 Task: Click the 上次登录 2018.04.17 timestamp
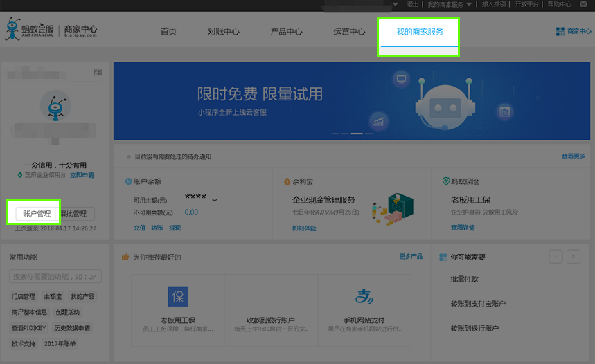tap(55, 228)
